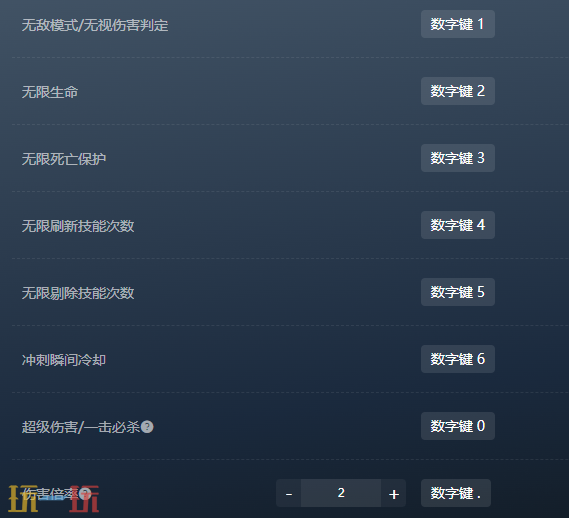569x518 pixels.
Task: Select the 数字键 4 hotkey button
Action: (x=458, y=225)
